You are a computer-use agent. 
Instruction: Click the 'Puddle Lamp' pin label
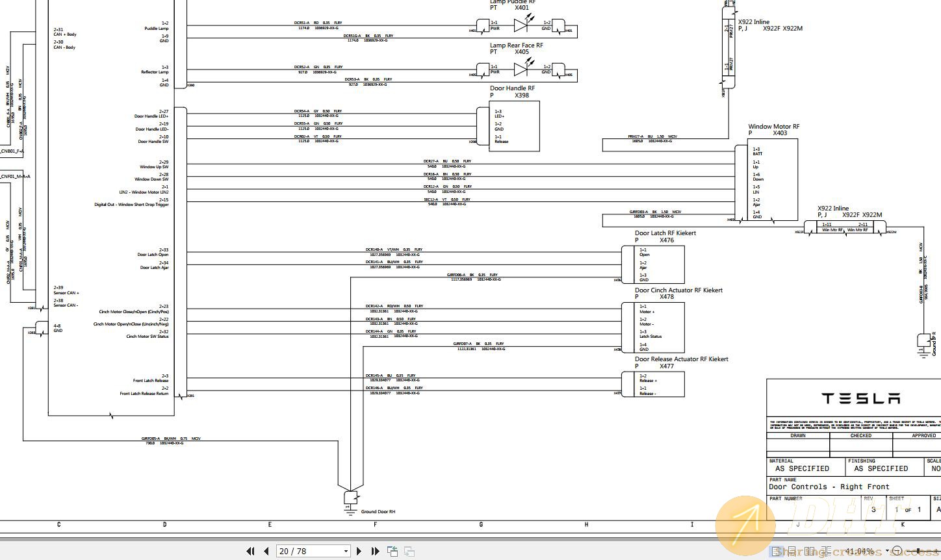(x=156, y=29)
